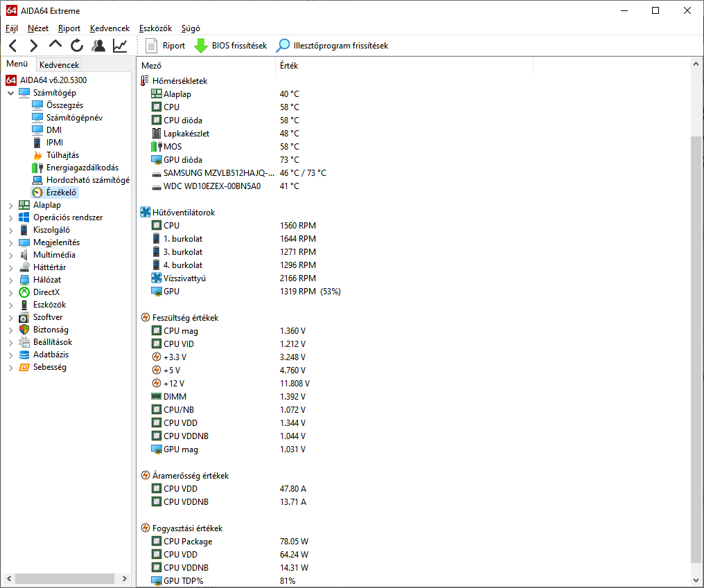
Task: Click the Áramerősség értékek lightning icon
Action: click(x=146, y=475)
